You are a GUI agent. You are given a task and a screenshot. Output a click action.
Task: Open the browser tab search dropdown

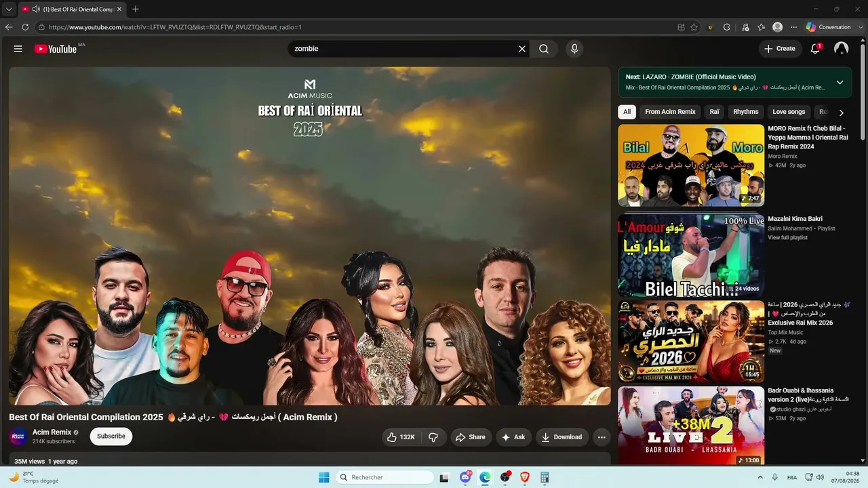[x=9, y=9]
